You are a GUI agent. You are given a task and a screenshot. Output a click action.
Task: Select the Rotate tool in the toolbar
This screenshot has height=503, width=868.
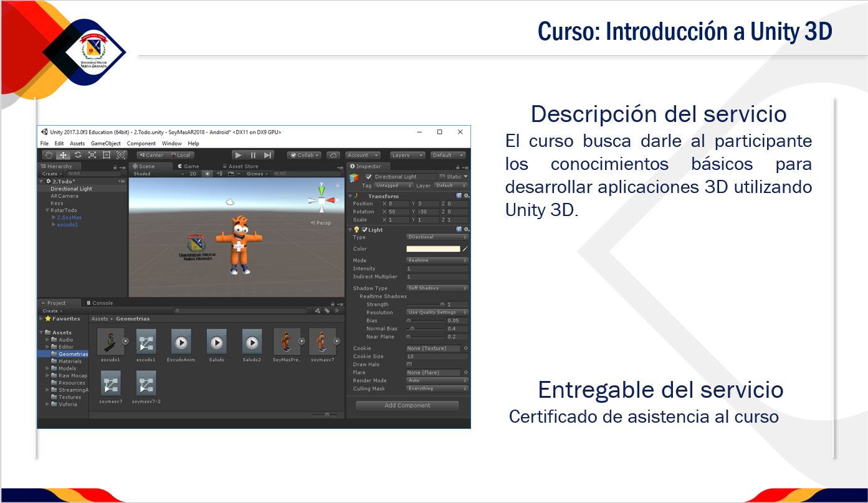78,155
